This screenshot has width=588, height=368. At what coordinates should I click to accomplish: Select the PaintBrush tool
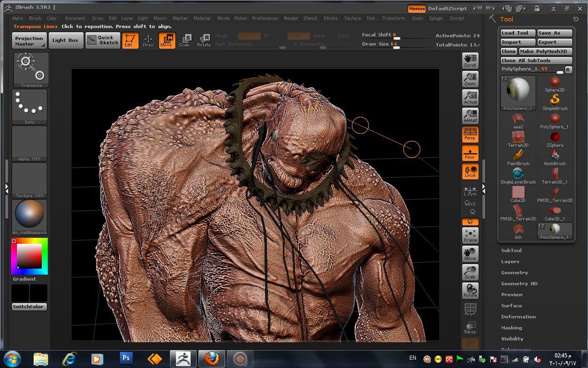(518, 158)
